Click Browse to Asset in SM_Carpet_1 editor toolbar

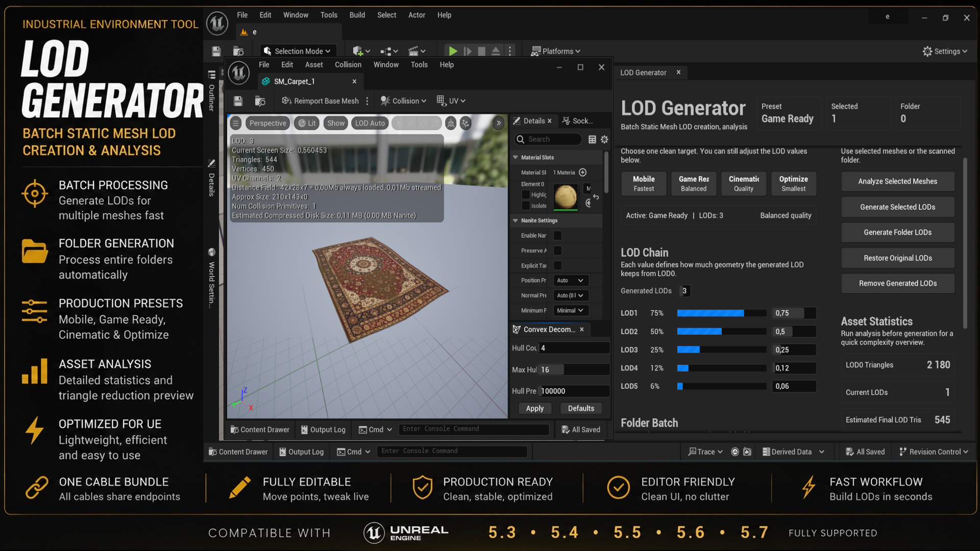pos(260,101)
